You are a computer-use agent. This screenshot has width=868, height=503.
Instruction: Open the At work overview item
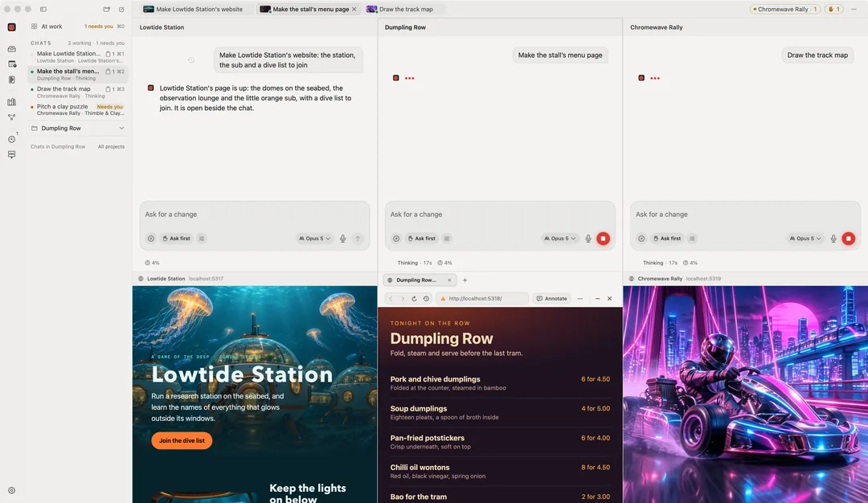77,27
